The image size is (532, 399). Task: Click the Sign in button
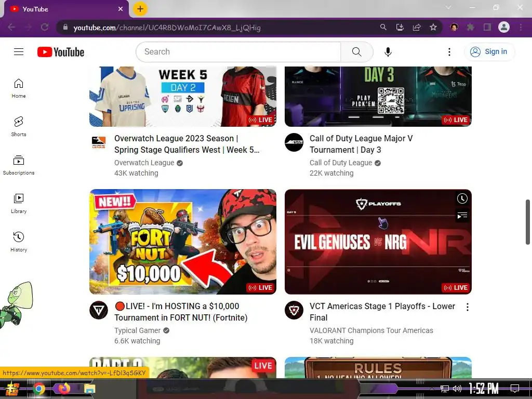pyautogui.click(x=489, y=51)
